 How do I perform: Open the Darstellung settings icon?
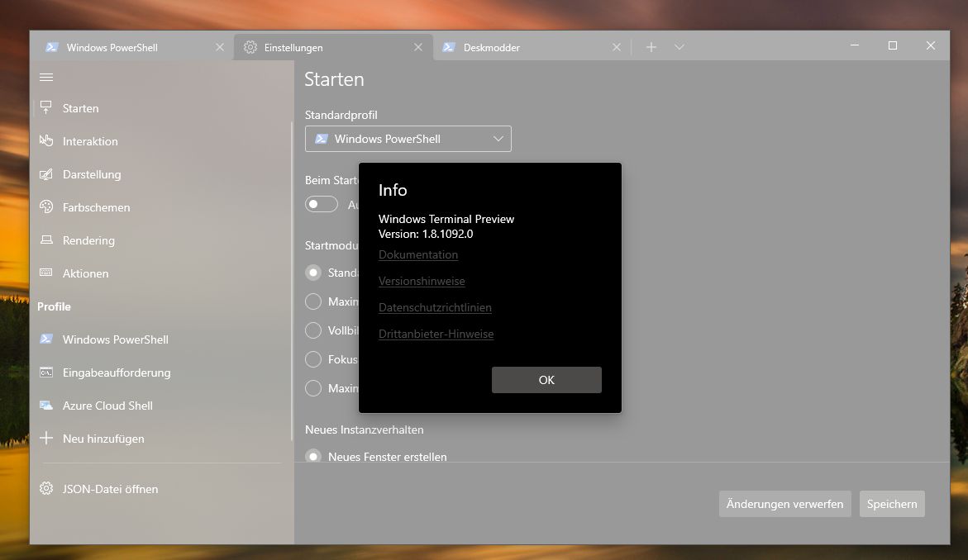tap(46, 174)
